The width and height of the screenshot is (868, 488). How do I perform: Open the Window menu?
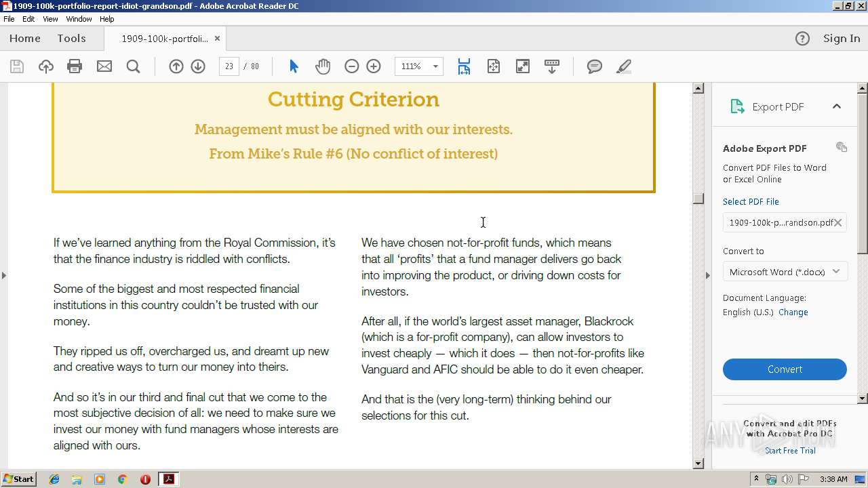79,19
